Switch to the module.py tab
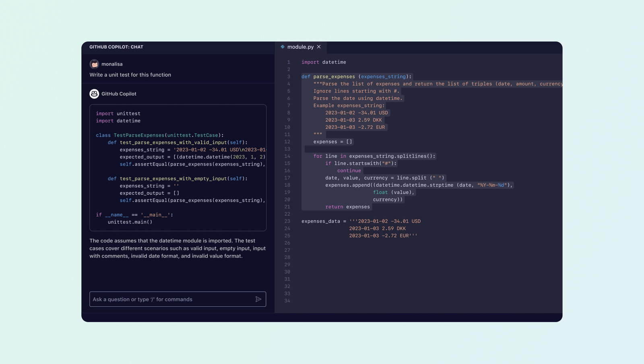This screenshot has width=644, height=364. pyautogui.click(x=301, y=47)
